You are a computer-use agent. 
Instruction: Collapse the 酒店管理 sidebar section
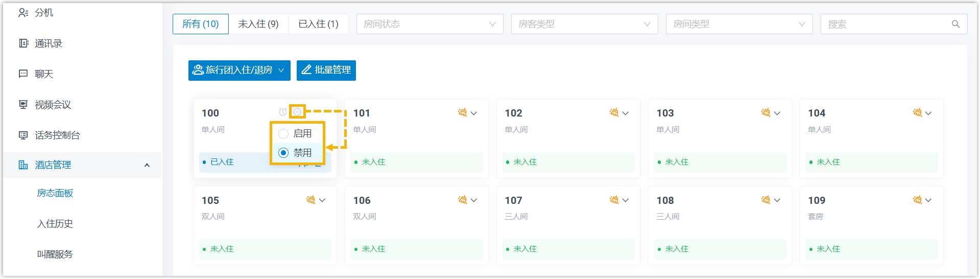[147, 165]
